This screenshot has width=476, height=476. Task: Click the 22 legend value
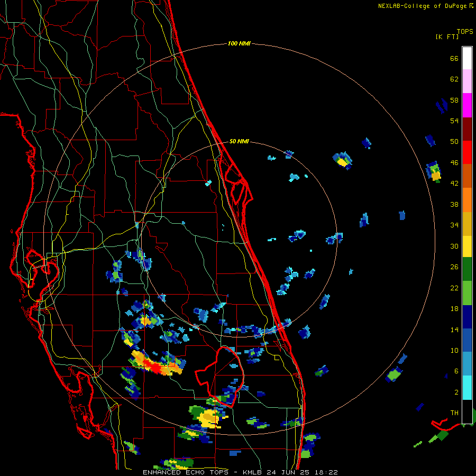[454, 288]
